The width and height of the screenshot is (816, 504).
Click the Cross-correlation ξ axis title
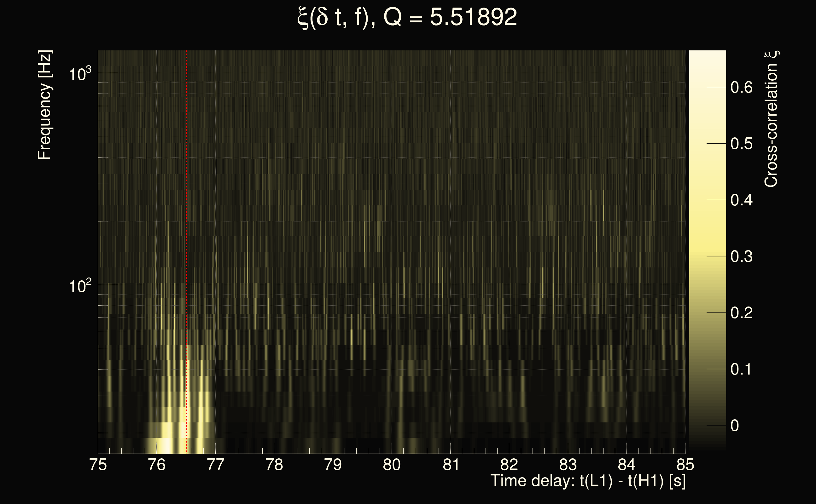(771, 119)
